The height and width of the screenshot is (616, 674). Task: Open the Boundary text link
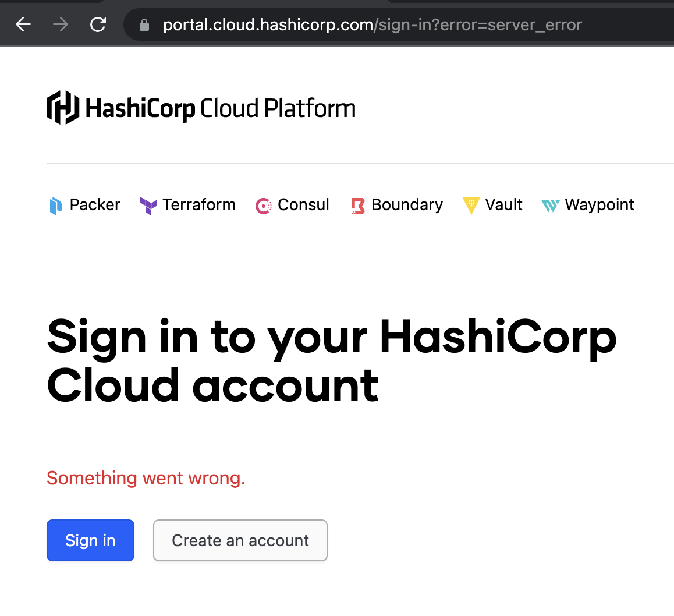pos(407,205)
